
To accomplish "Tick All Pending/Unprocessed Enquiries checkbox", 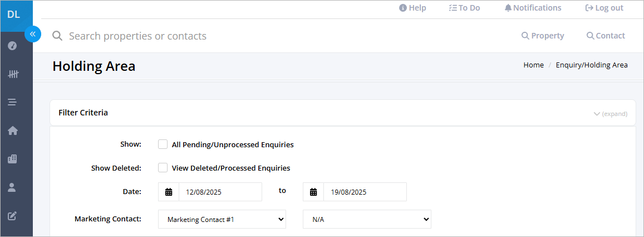I will [163, 144].
